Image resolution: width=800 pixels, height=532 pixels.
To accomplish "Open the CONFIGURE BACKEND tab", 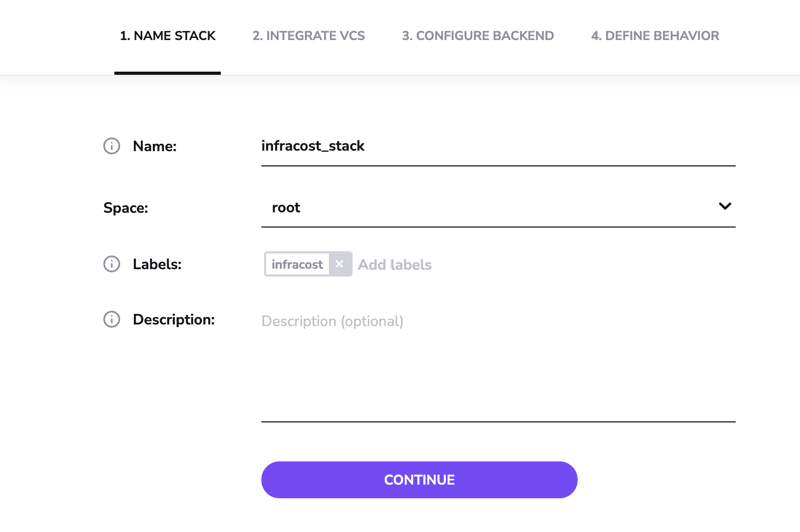I will pos(477,35).
